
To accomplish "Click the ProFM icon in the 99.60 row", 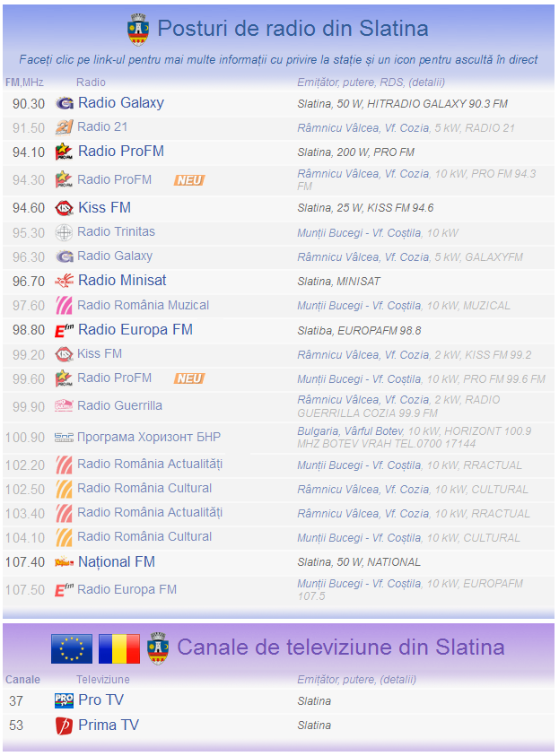I will [x=64, y=378].
